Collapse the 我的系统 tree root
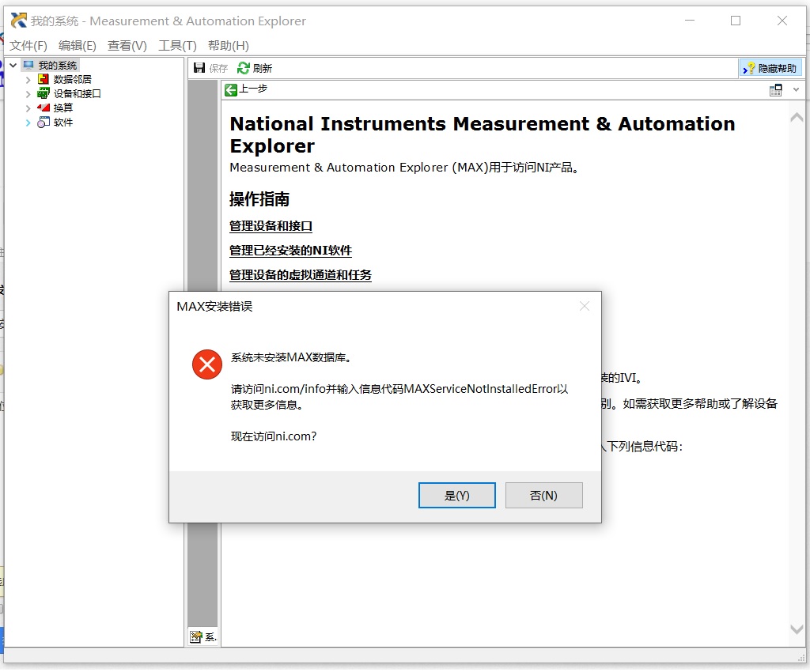 pyautogui.click(x=13, y=65)
